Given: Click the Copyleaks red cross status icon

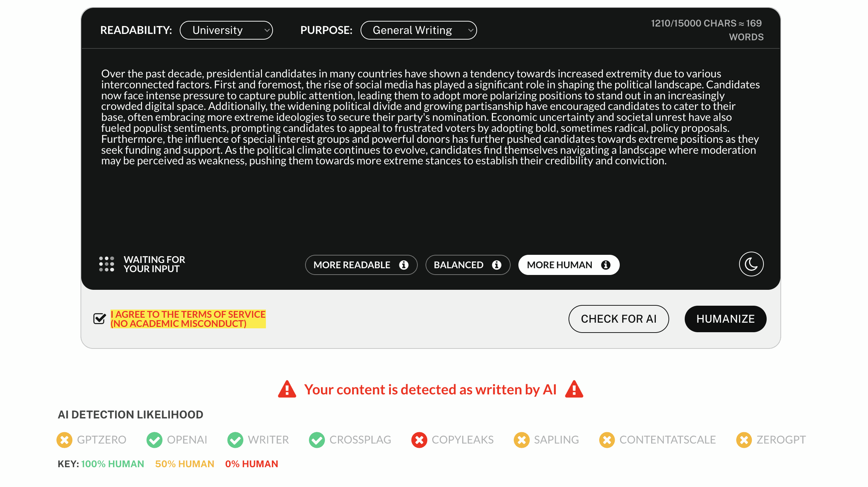Looking at the screenshot, I should (x=419, y=440).
